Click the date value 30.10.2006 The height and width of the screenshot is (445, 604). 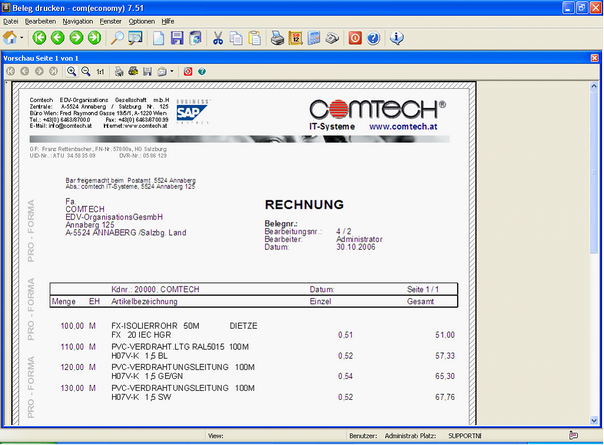(x=356, y=247)
